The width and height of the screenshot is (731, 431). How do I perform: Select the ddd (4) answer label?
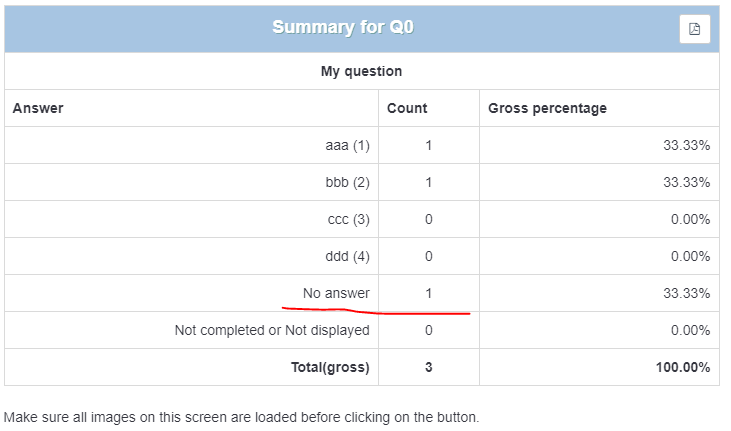tap(347, 256)
